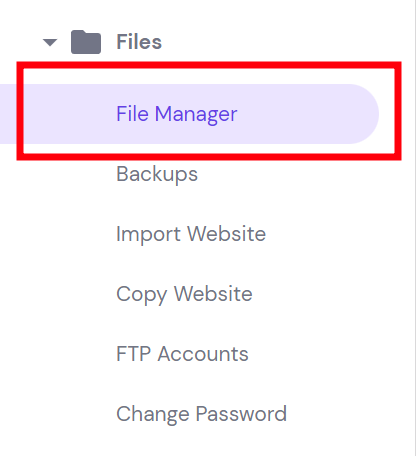The height and width of the screenshot is (456, 416).
Task: Click the word Accounts in FTP Accounts
Action: [x=203, y=354]
